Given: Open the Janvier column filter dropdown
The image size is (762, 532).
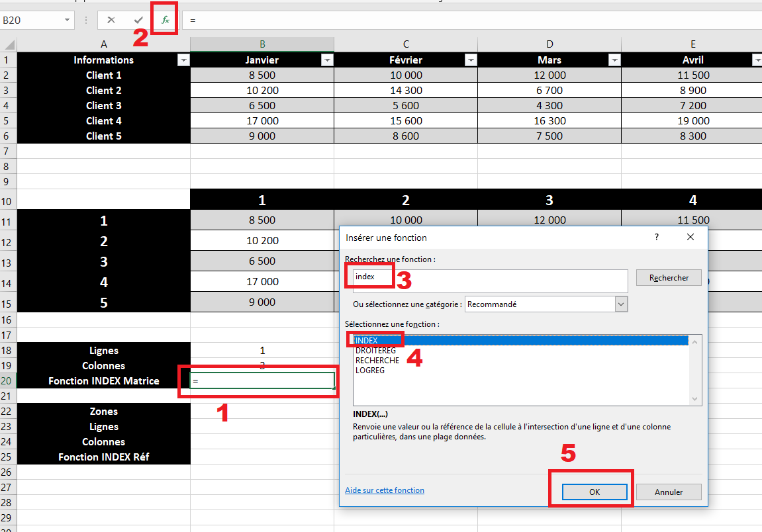Looking at the screenshot, I should [x=327, y=60].
